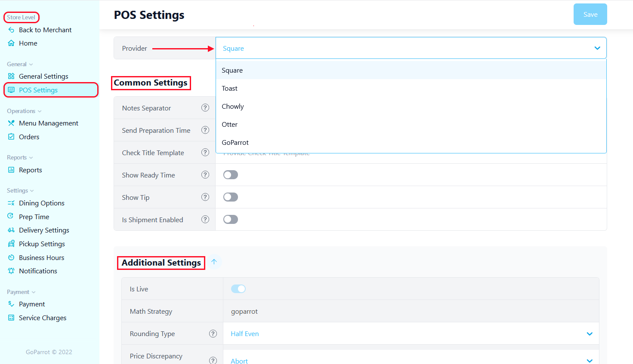Screen dimensions: 633x364
Task: Collapse the Operations sidebar section
Action: (24, 111)
